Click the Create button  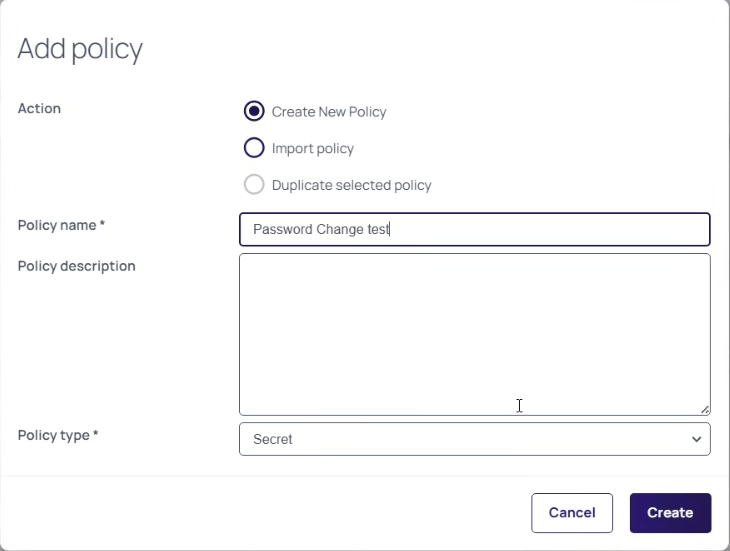click(669, 513)
